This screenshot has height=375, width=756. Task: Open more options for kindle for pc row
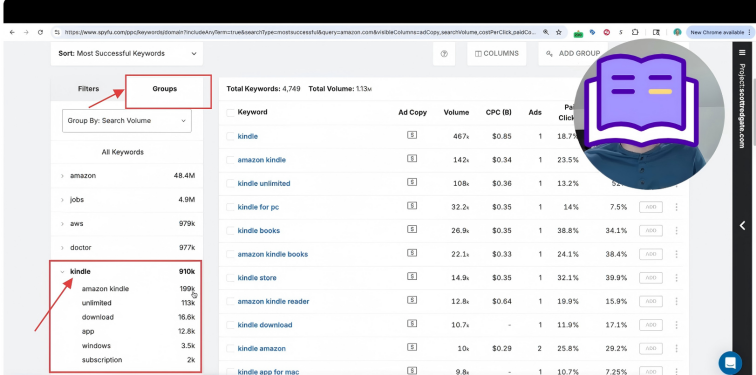(x=676, y=207)
